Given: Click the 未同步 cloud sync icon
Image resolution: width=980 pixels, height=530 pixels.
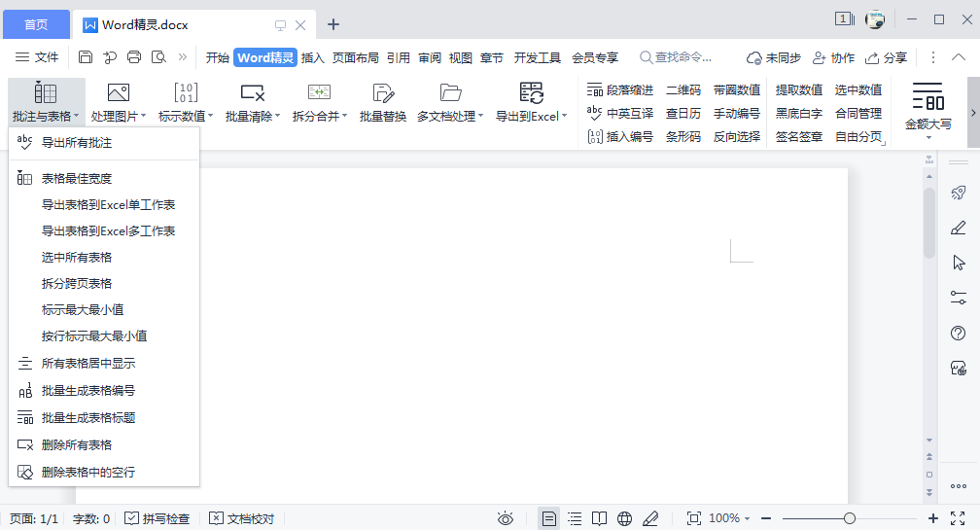Looking at the screenshot, I should tap(773, 58).
